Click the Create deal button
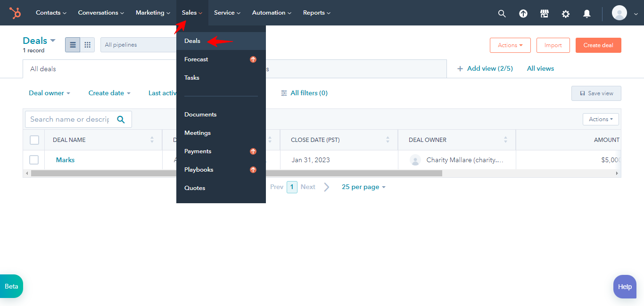The image size is (644, 306). coord(598,45)
